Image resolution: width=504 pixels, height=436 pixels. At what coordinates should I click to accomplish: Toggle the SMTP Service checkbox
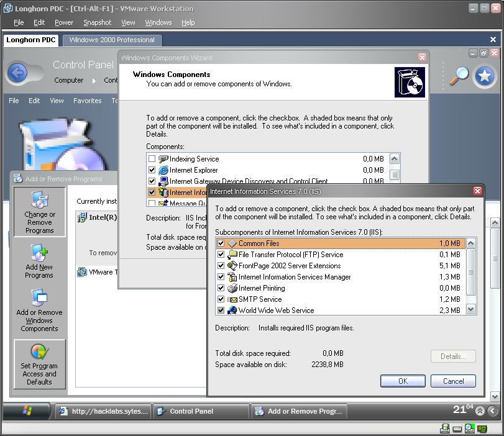[x=221, y=299]
